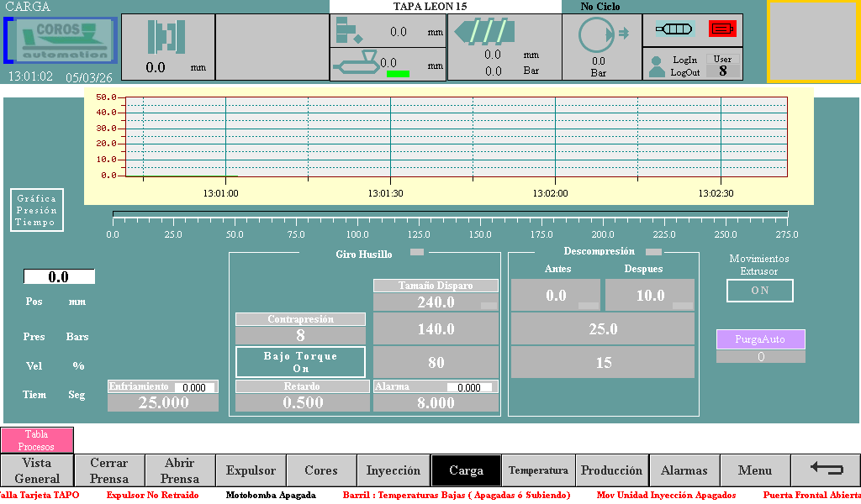Edit the Tamaño Disparo value 240.0

point(436,302)
